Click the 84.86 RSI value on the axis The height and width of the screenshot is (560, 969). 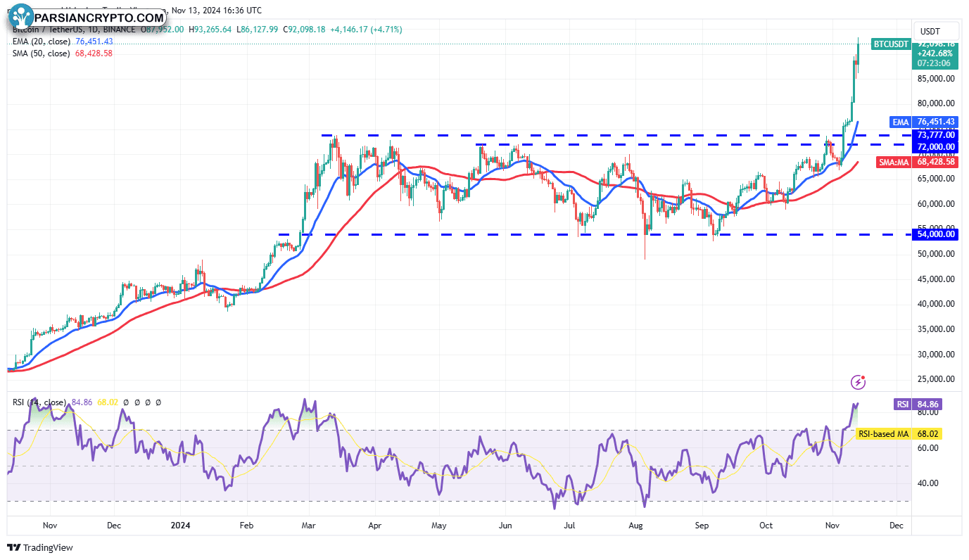(x=928, y=404)
